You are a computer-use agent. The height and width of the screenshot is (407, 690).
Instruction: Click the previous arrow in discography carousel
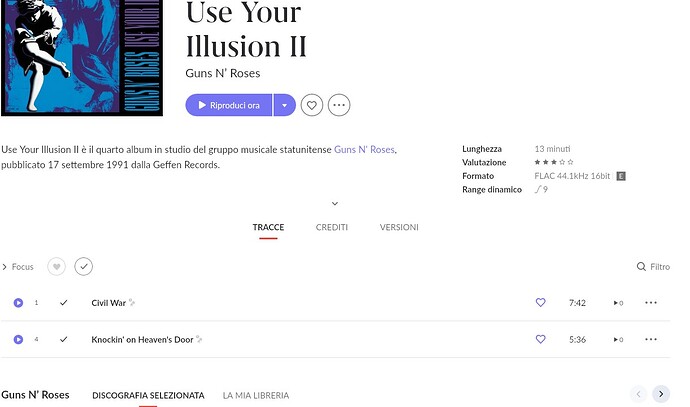coord(639,394)
